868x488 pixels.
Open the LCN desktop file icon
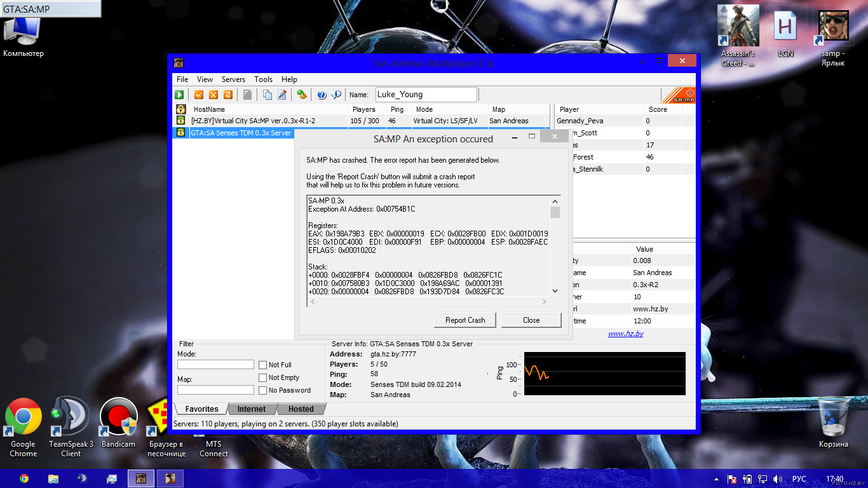click(x=785, y=33)
